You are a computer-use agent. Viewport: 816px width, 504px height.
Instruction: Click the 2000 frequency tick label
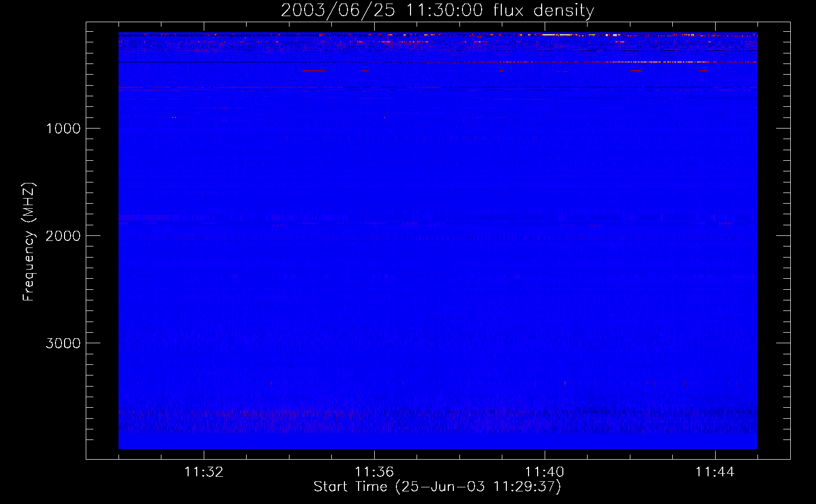click(x=63, y=236)
